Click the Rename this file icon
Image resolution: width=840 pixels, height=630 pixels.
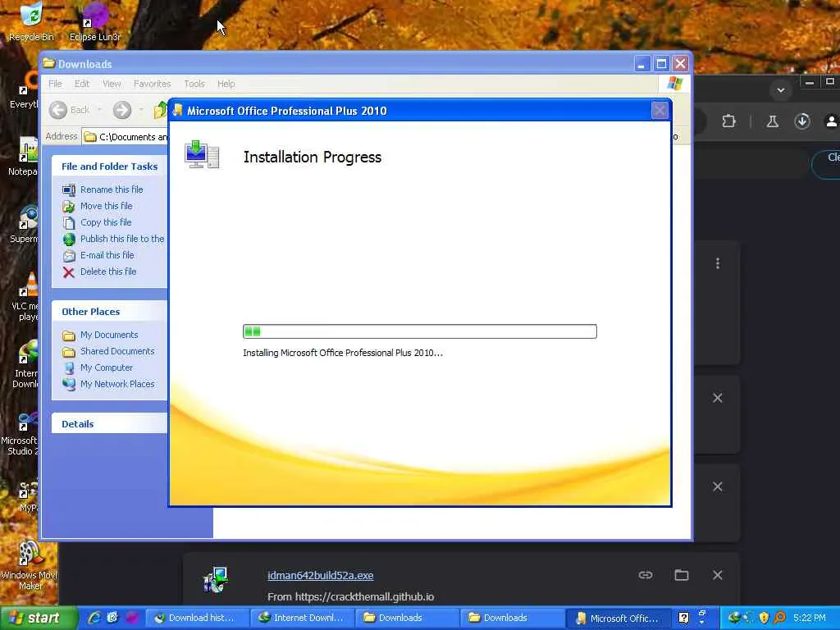(69, 189)
